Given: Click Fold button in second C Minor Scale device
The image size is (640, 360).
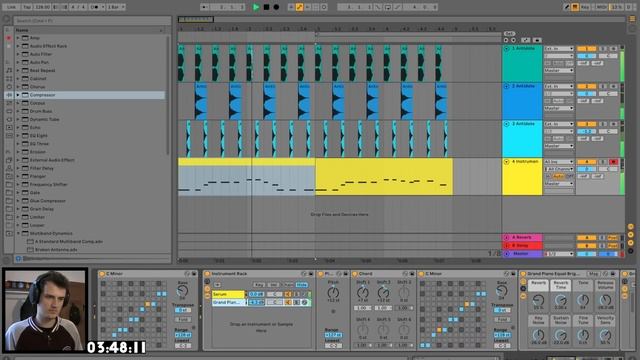Looking at the screenshot, I should 502,320.
